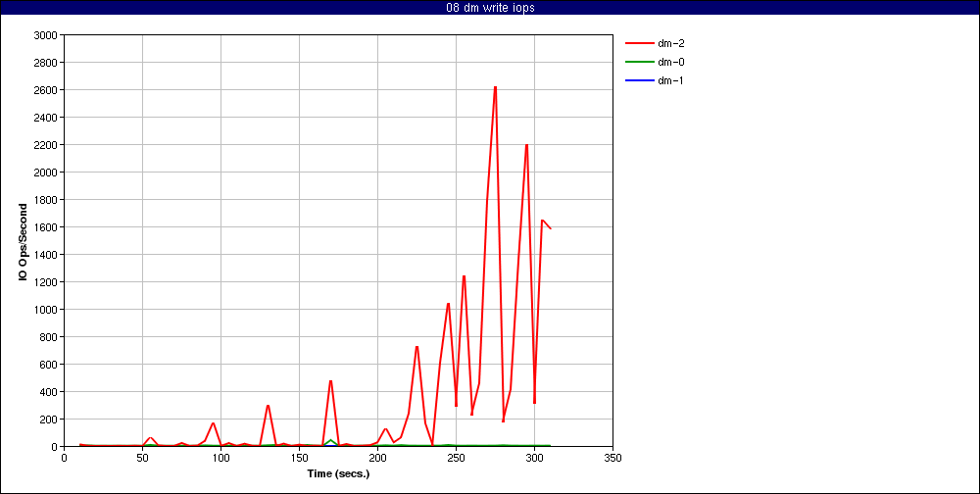The image size is (980, 494).
Task: Click the dm-2 spike at 130 seconds
Action: [x=268, y=405]
